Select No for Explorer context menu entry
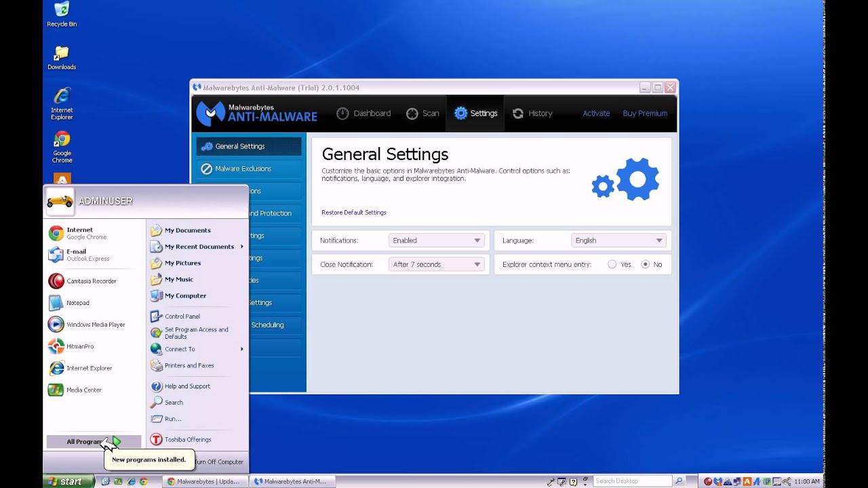The width and height of the screenshot is (868, 488). tap(645, 264)
